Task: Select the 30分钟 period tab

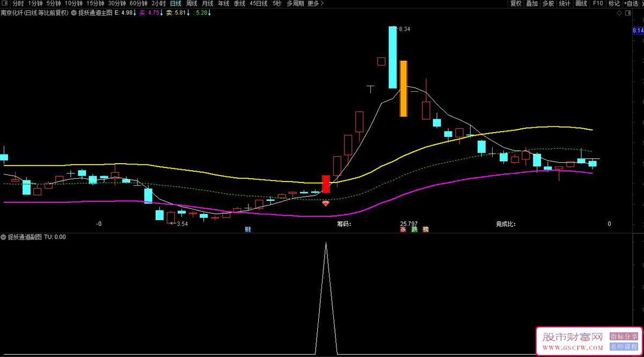Action: click(x=117, y=3)
